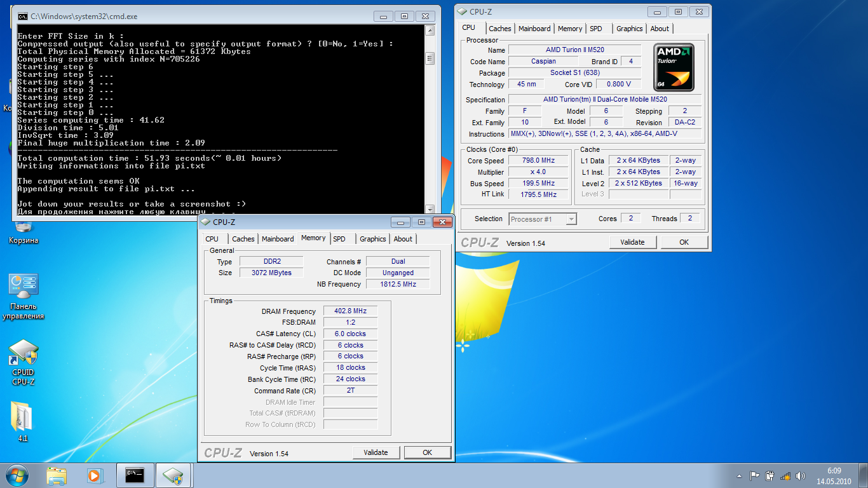Select the Memory tab in the Memory window
868x488 pixels.
pos(313,238)
